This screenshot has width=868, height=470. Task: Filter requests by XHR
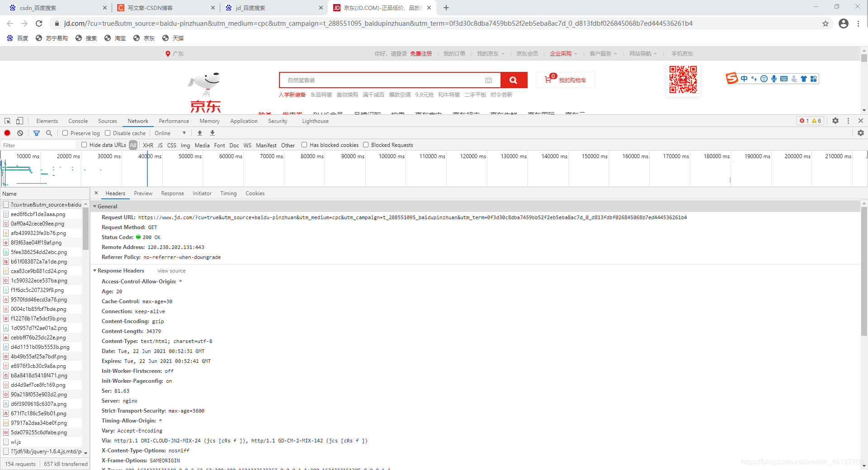click(148, 145)
